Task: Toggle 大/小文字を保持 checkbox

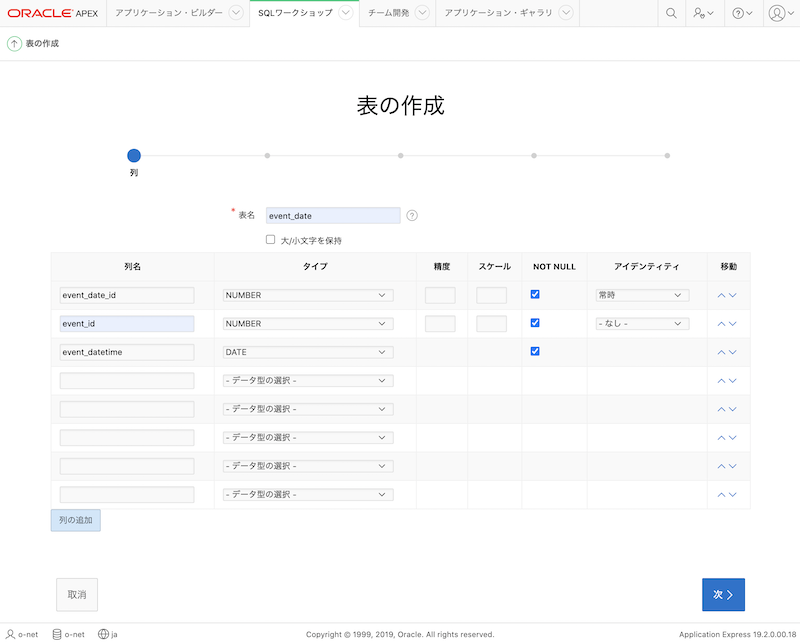Action: click(270, 240)
